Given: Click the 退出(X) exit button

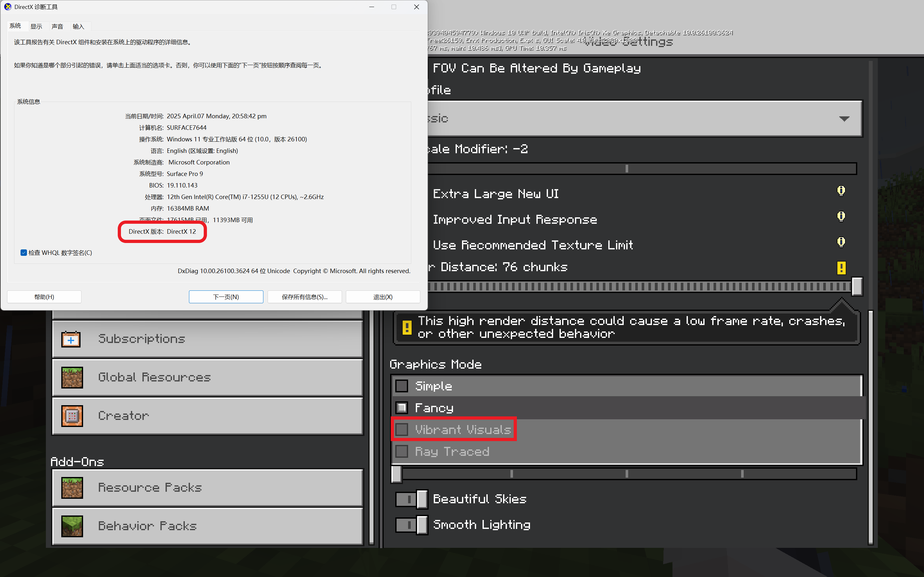Looking at the screenshot, I should [x=382, y=297].
